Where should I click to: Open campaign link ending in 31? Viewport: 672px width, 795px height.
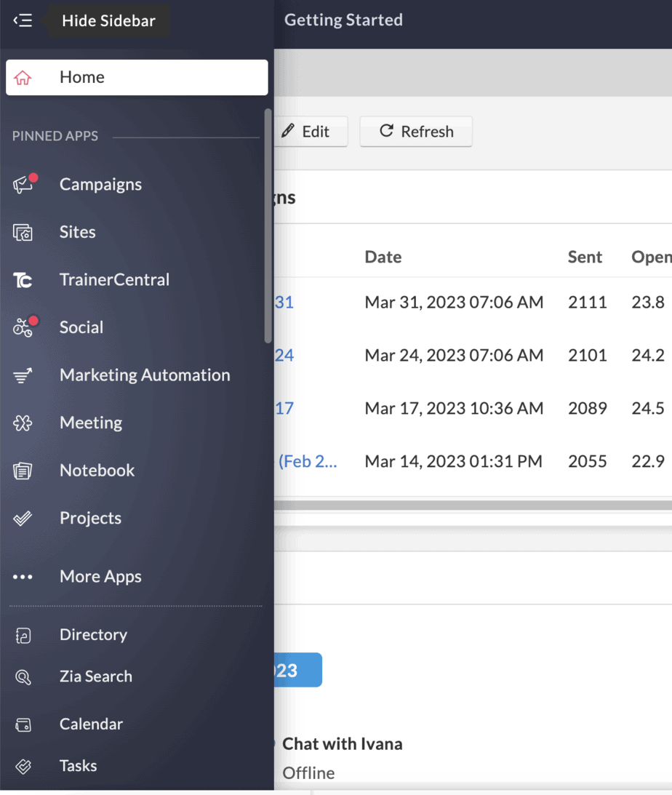[x=284, y=302]
